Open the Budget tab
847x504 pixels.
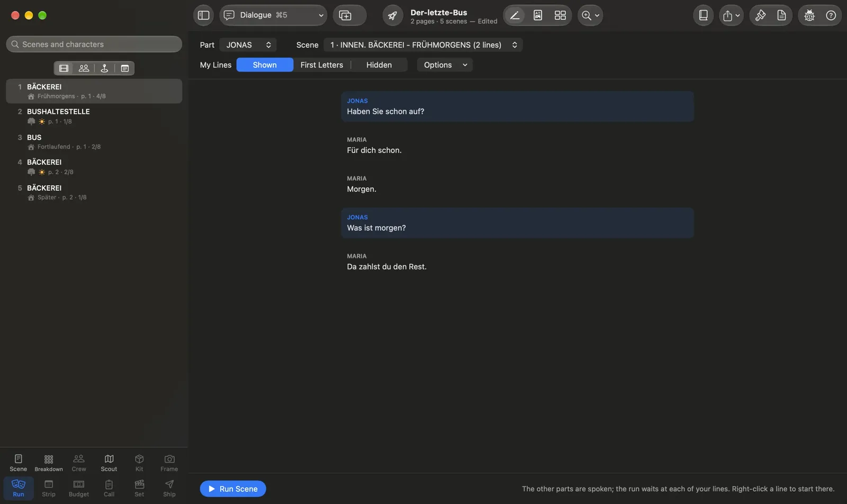79,488
